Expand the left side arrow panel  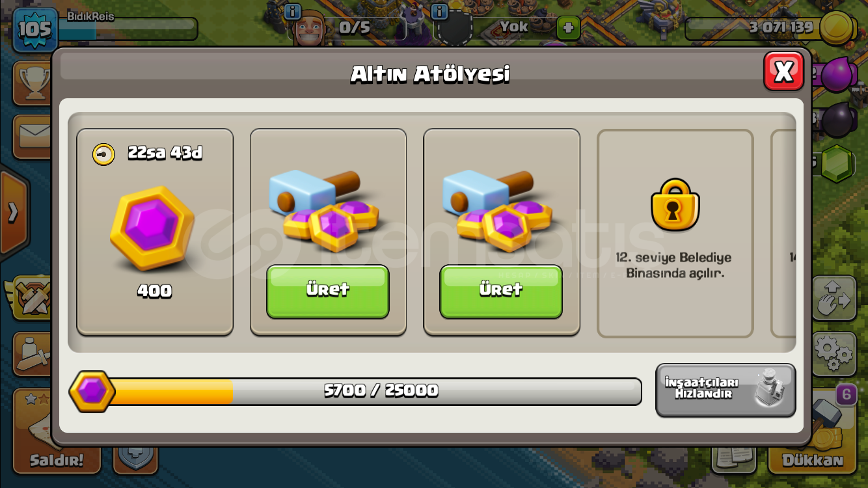[13, 212]
